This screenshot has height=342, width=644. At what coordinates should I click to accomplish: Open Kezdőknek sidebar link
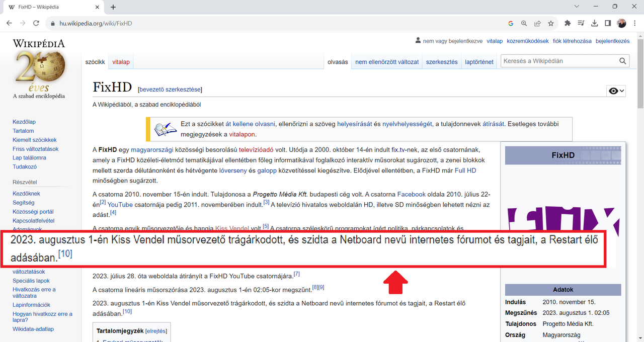(26, 194)
